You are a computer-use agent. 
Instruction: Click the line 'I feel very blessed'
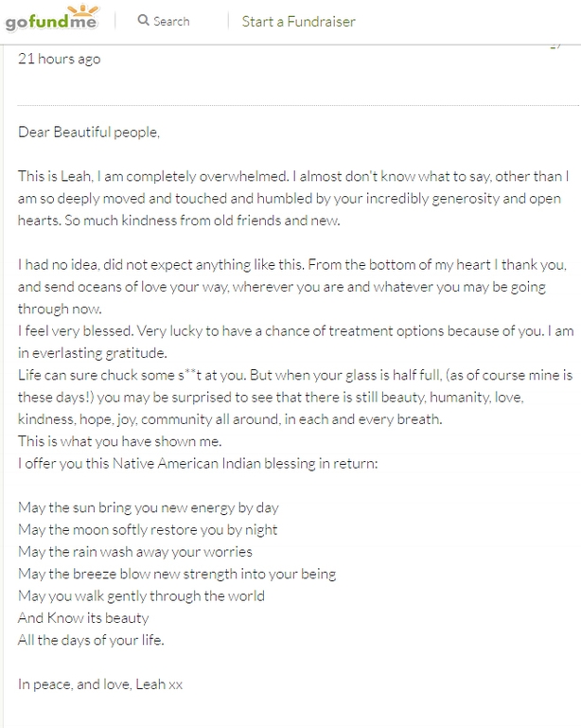pos(295,331)
